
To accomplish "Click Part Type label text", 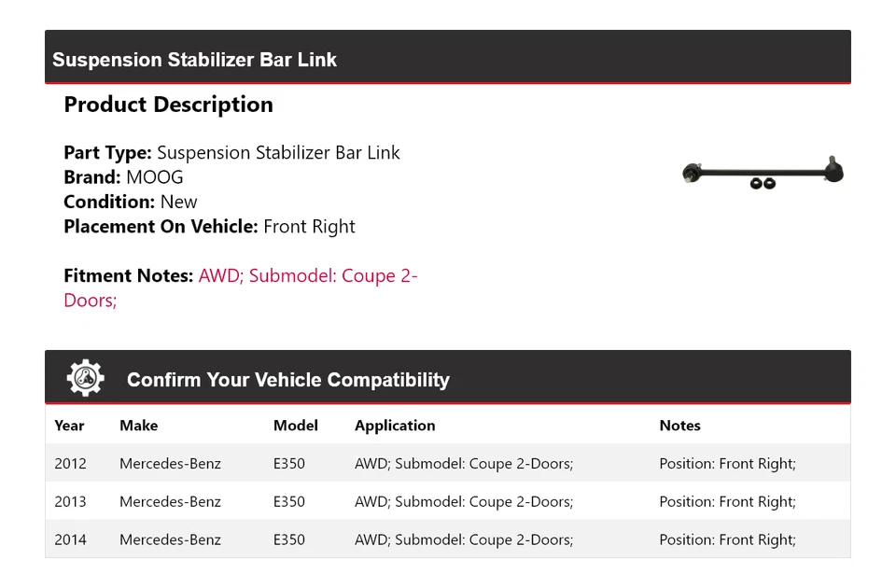I will click(107, 153).
